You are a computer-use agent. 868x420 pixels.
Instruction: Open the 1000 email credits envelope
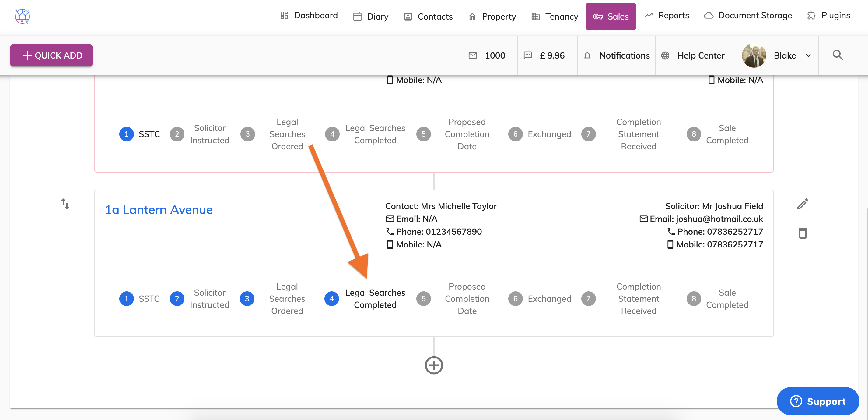pyautogui.click(x=487, y=56)
